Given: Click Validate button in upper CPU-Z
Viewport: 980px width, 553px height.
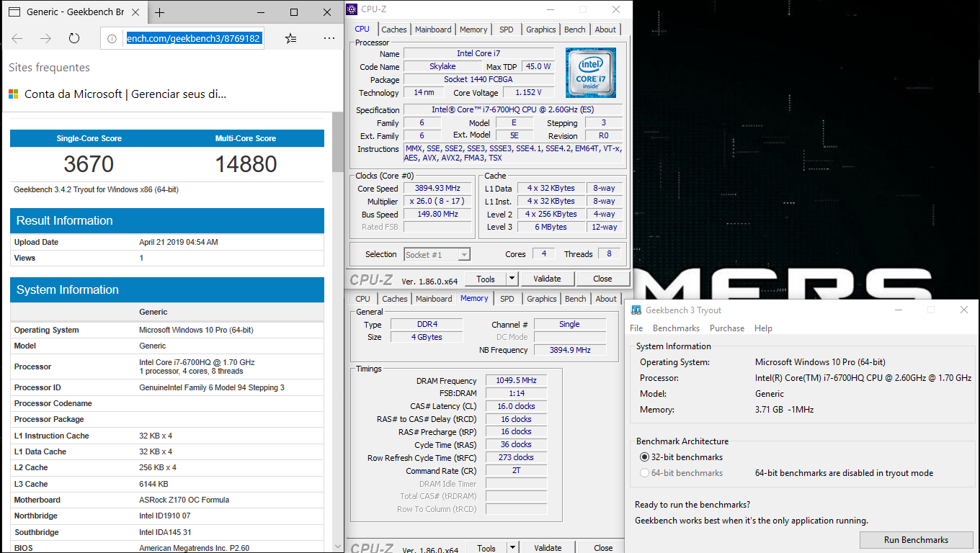Looking at the screenshot, I should coord(547,279).
